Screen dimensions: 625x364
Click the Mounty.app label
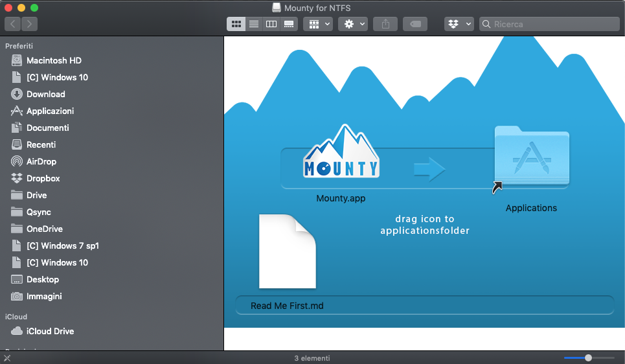tap(341, 198)
